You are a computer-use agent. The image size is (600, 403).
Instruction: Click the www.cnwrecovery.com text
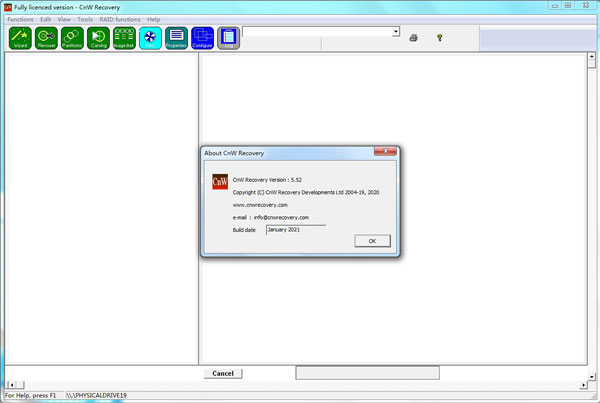point(260,205)
